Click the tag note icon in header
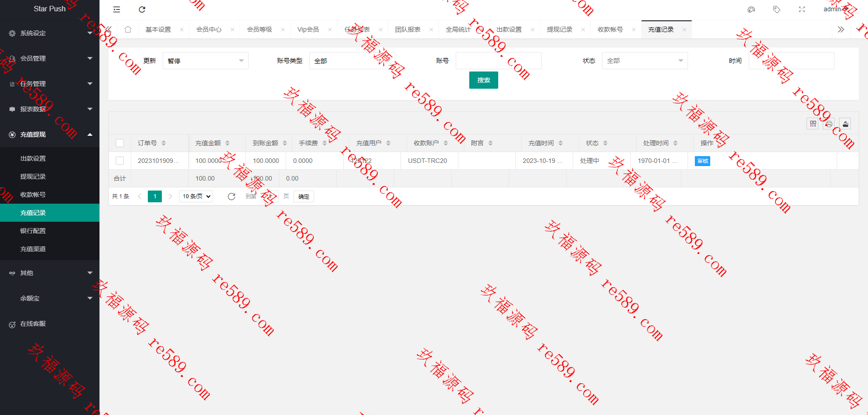The image size is (868, 415). click(x=777, y=10)
